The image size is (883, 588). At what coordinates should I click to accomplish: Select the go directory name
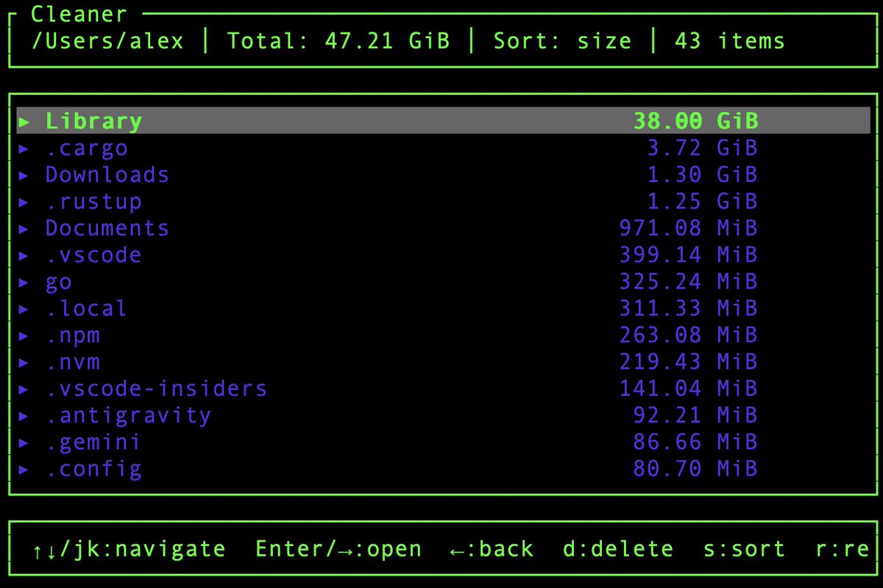[59, 283]
